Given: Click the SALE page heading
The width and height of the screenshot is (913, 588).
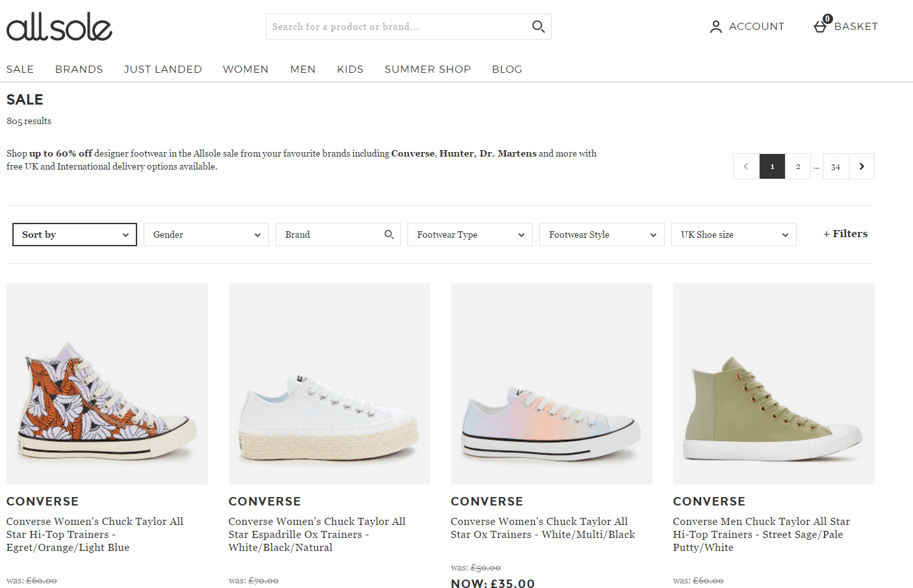Looking at the screenshot, I should pos(25,99).
